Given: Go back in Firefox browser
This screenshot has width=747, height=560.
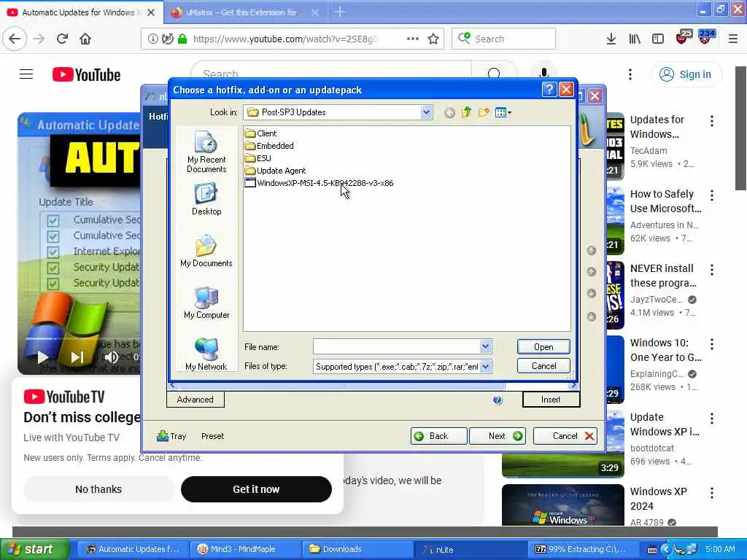Looking at the screenshot, I should 15,39.
